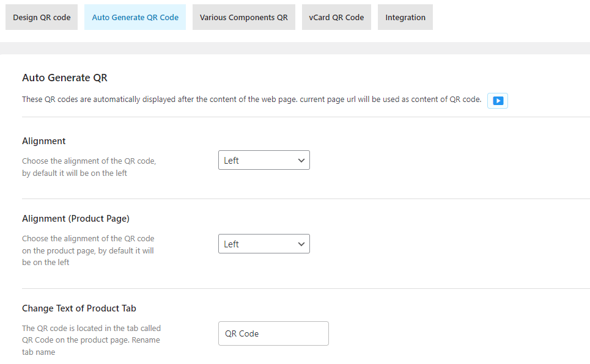Click the Alignment (Product Page) label
The image size is (590, 364).
[76, 219]
